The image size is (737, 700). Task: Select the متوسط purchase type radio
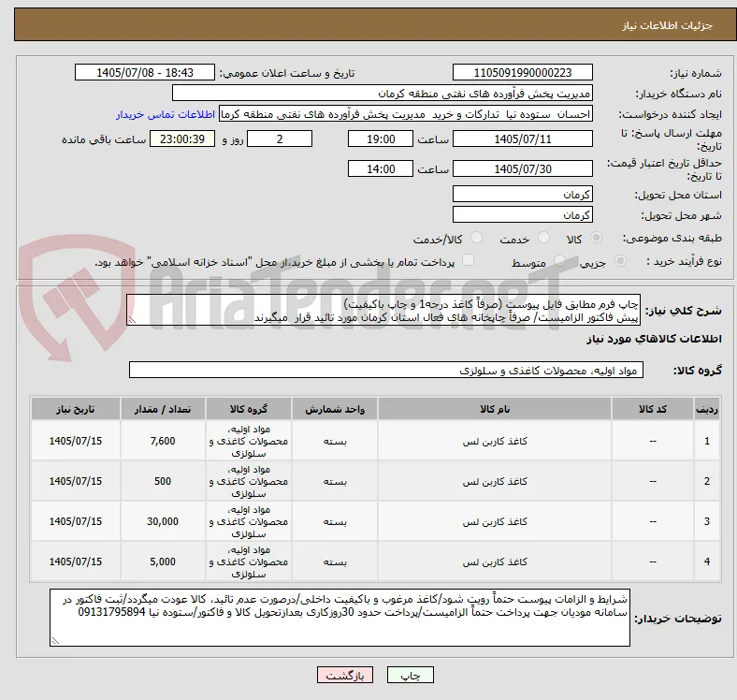(x=559, y=260)
